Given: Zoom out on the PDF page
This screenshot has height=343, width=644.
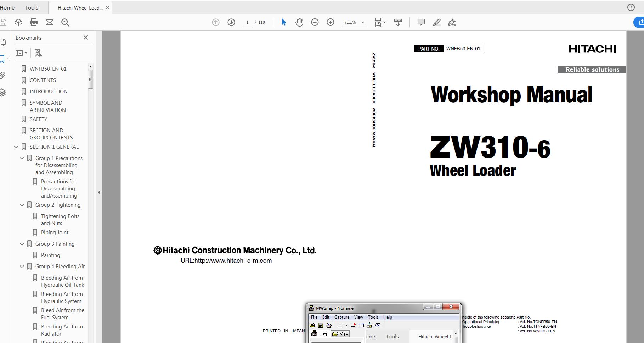Looking at the screenshot, I should tap(315, 22).
